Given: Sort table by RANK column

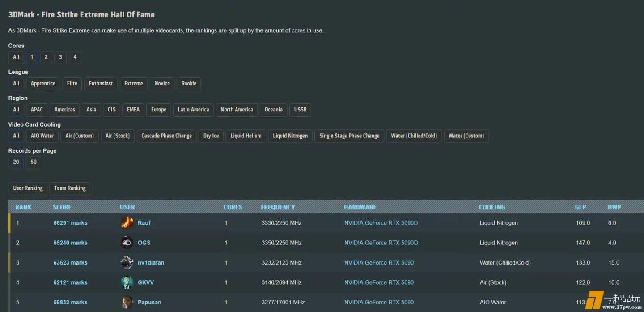Looking at the screenshot, I should [x=24, y=207].
